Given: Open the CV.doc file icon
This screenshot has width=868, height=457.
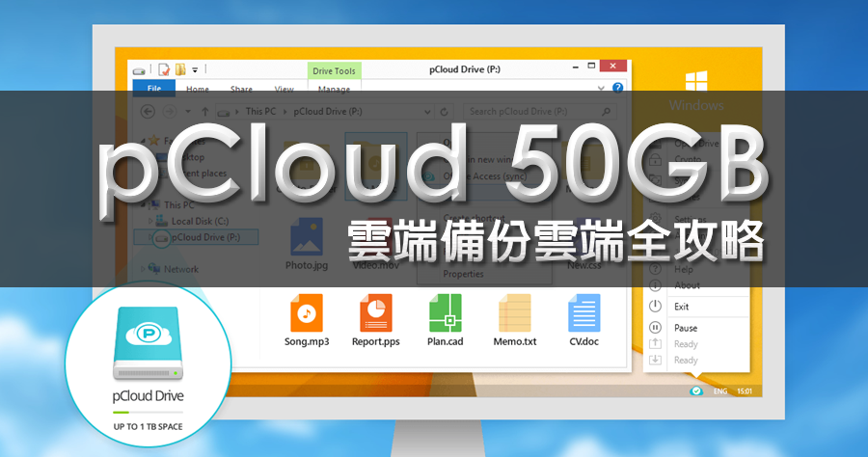Looking at the screenshot, I should pyautogui.click(x=584, y=313).
